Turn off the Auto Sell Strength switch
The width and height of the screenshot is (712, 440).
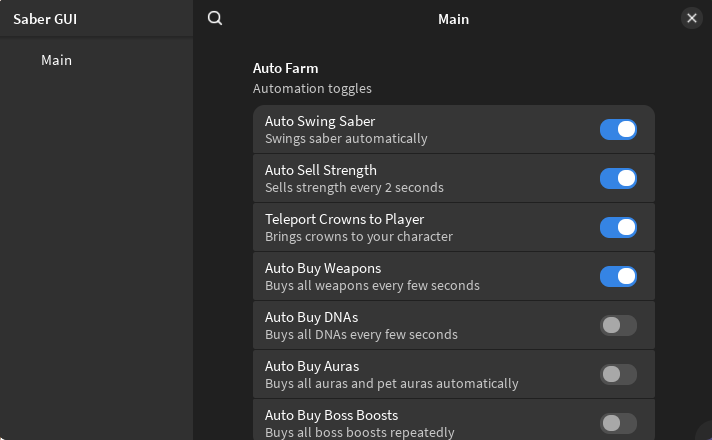coord(618,178)
